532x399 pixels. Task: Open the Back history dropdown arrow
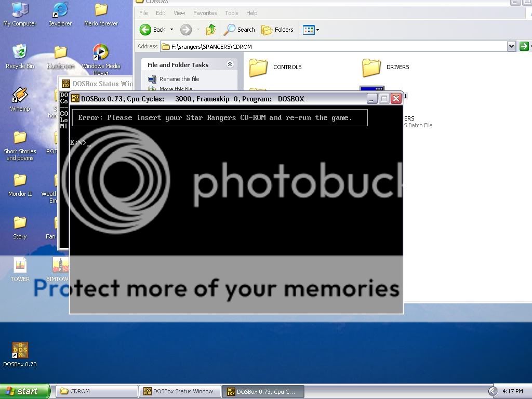coord(171,30)
